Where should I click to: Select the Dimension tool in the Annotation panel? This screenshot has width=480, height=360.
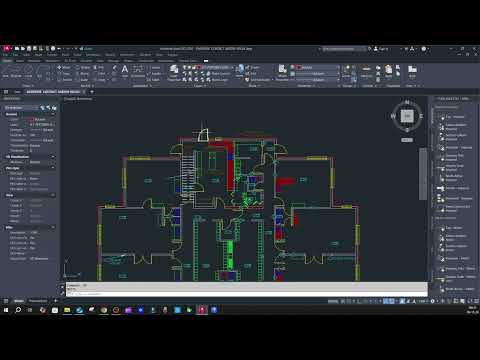click(x=138, y=71)
